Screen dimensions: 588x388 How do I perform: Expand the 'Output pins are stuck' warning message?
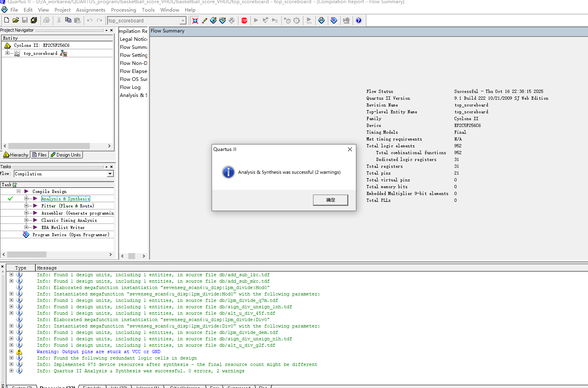point(11,352)
